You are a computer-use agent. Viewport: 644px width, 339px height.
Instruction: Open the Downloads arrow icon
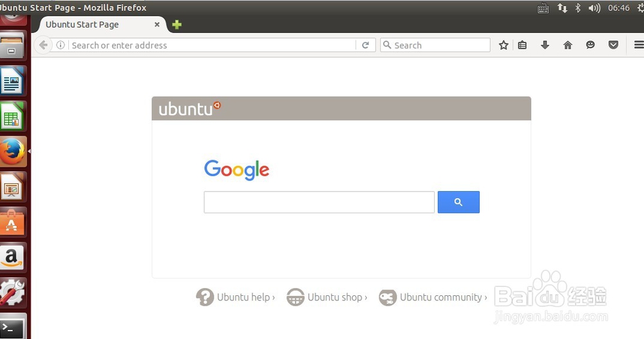point(545,45)
